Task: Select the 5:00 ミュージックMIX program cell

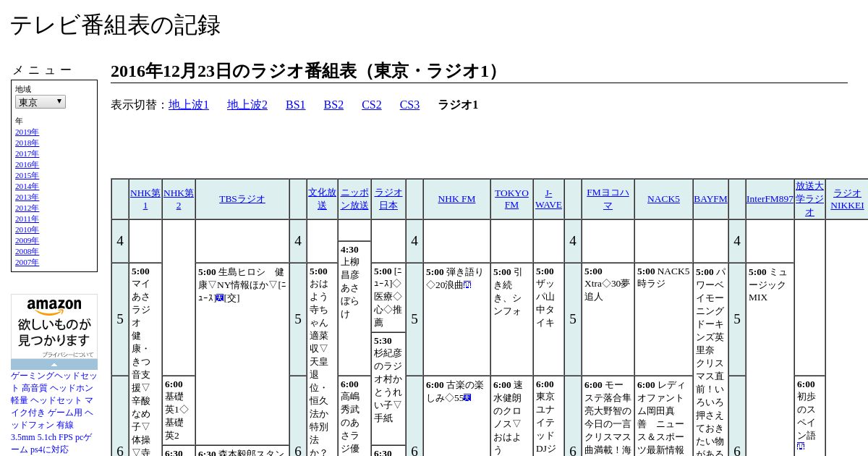Action: [x=770, y=359]
